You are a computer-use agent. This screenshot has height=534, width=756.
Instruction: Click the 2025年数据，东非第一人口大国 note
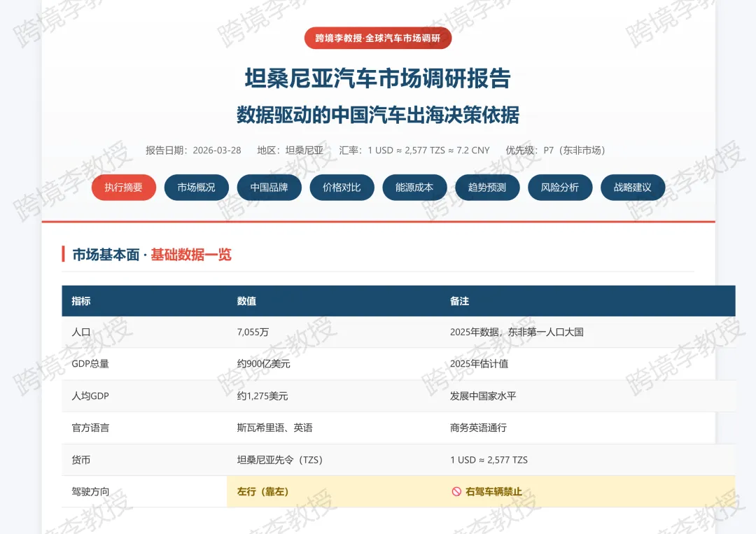point(517,332)
